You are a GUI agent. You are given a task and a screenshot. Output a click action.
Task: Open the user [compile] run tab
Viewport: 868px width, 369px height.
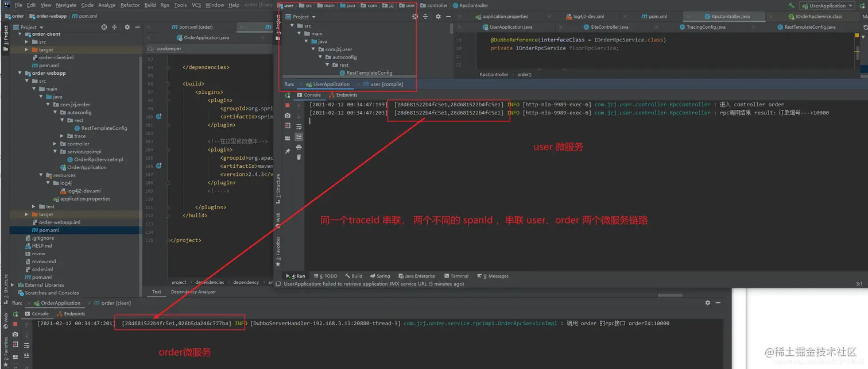pos(383,84)
